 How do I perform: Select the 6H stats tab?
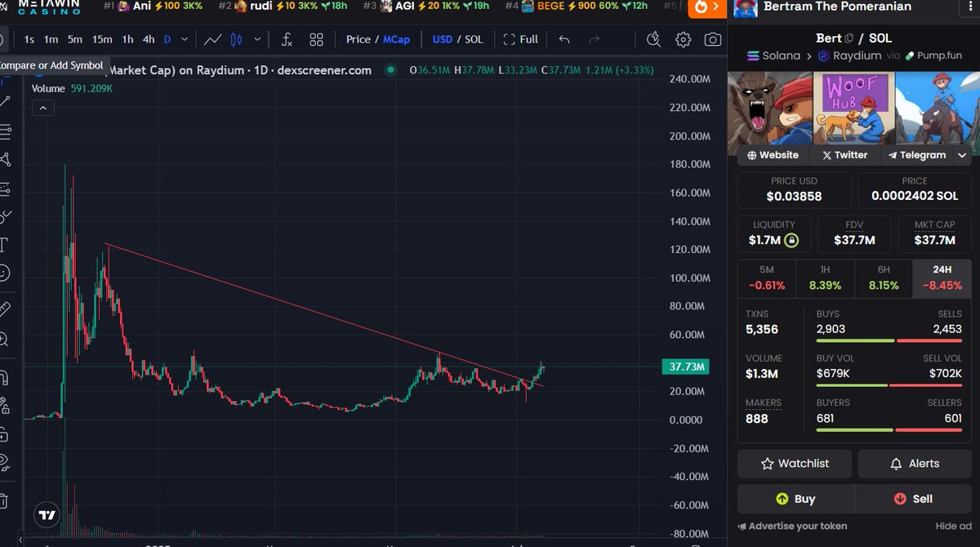(884, 278)
